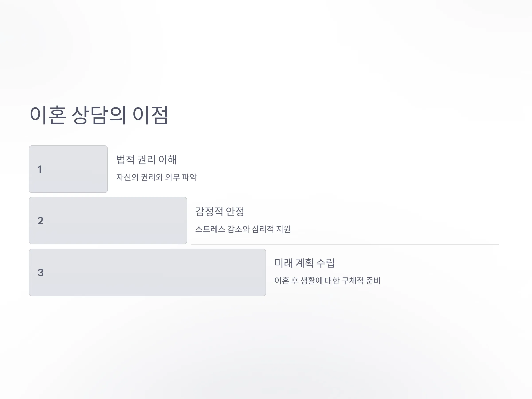Select the heading 미래 계획 수립
532x399 pixels.
[x=305, y=263]
